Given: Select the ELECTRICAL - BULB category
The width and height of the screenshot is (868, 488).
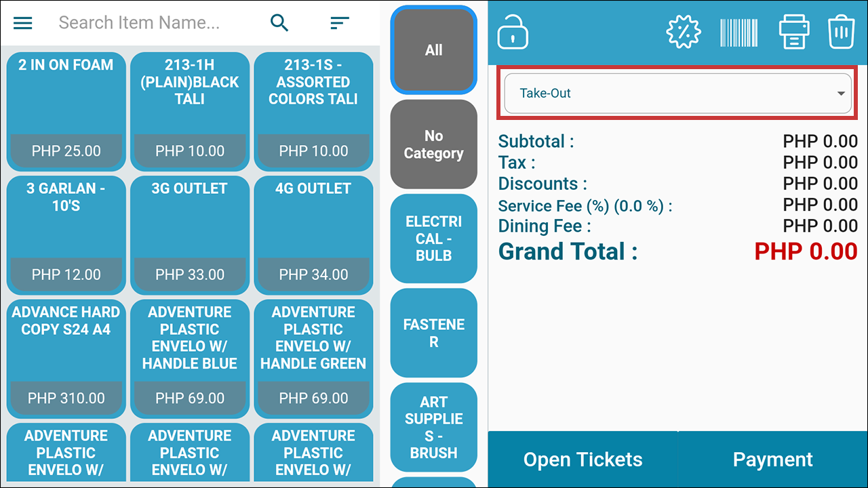Looking at the screenshot, I should (434, 239).
